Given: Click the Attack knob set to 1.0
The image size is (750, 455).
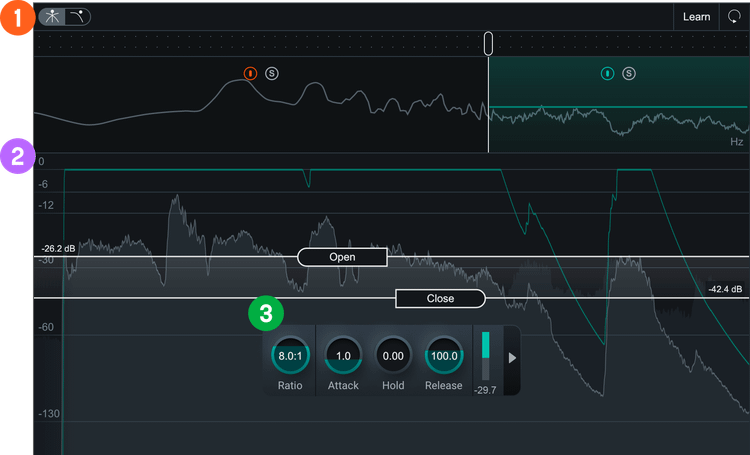Looking at the screenshot, I should (x=343, y=355).
